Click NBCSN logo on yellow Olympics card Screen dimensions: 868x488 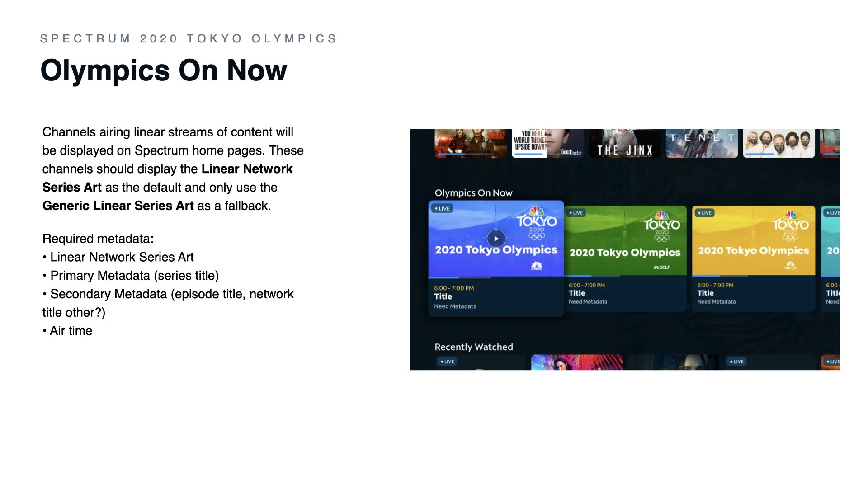tap(790, 266)
